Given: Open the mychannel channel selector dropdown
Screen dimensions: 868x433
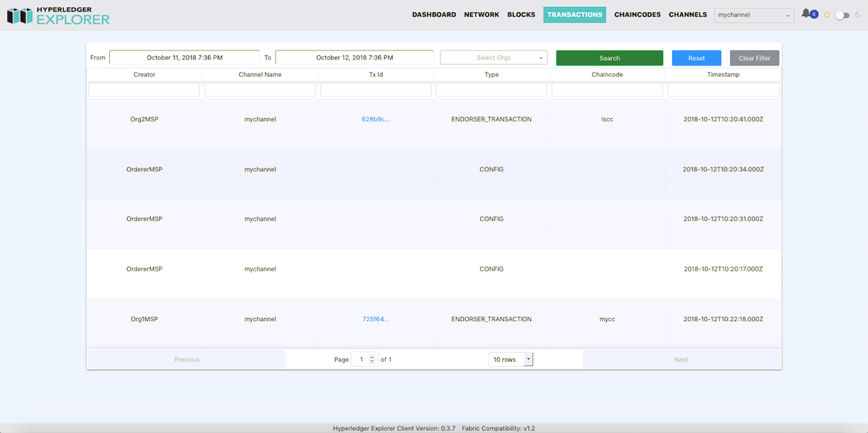Looking at the screenshot, I should click(754, 15).
